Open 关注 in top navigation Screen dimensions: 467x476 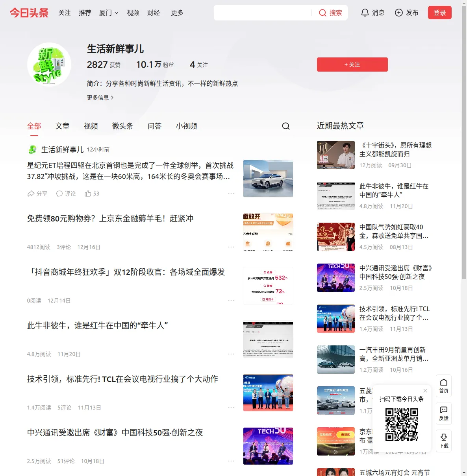65,13
